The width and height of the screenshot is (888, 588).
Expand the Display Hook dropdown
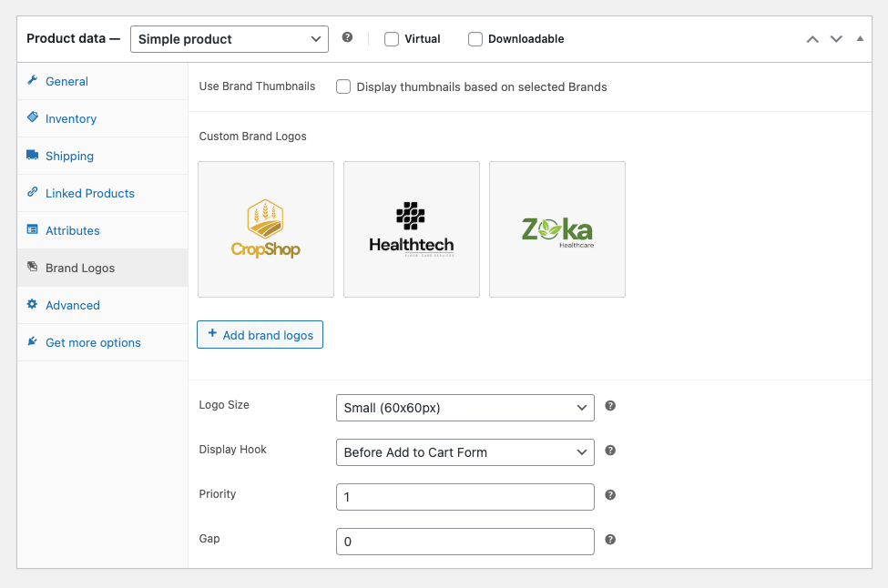[464, 452]
